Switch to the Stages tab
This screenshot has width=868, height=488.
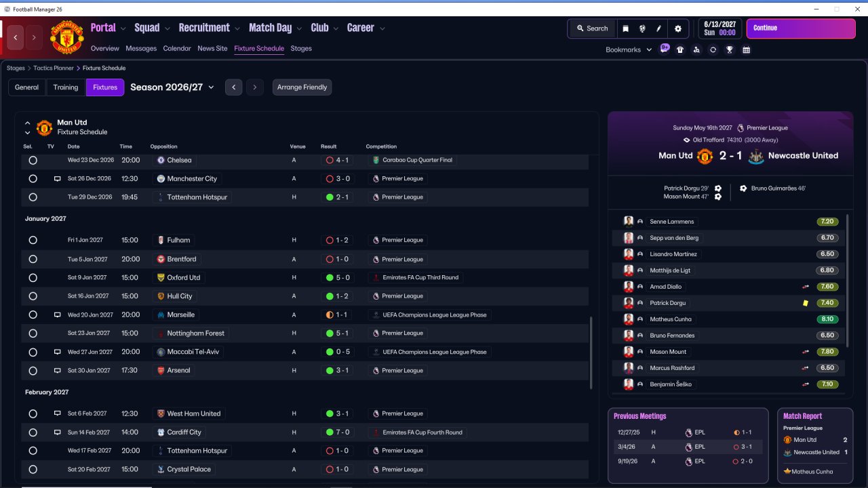click(301, 49)
